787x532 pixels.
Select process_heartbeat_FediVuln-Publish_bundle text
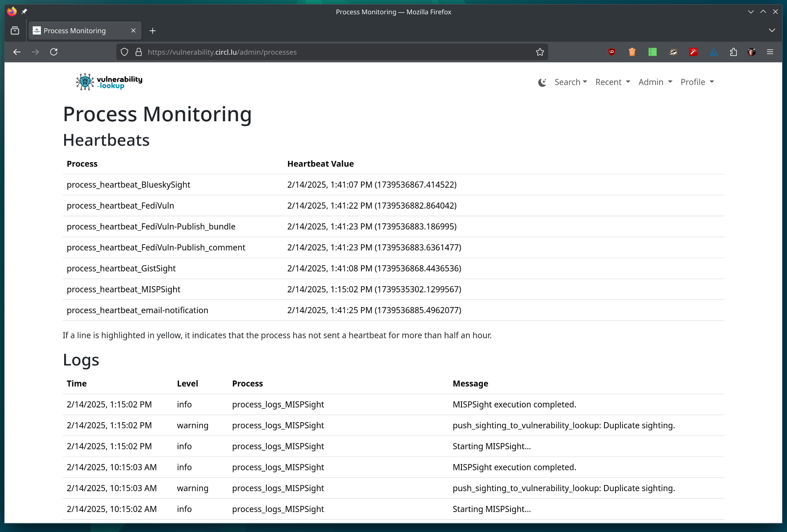tap(151, 227)
